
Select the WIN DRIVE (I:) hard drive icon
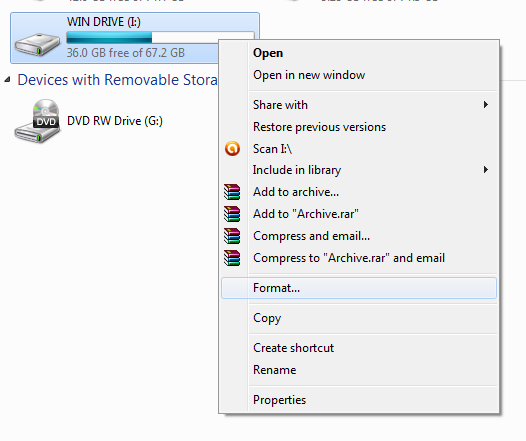coord(37,44)
